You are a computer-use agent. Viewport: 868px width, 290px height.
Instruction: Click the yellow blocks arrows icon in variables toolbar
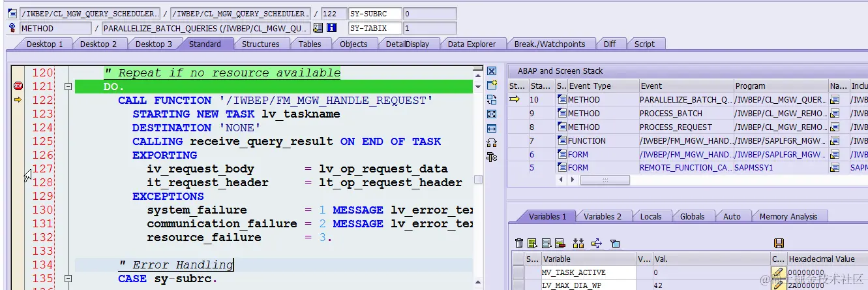[578, 244]
